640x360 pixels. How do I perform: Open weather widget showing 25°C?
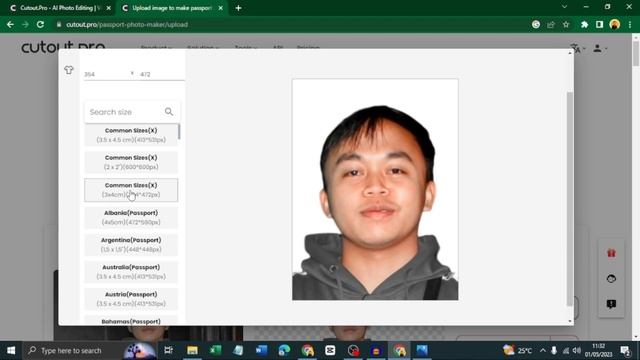click(518, 351)
